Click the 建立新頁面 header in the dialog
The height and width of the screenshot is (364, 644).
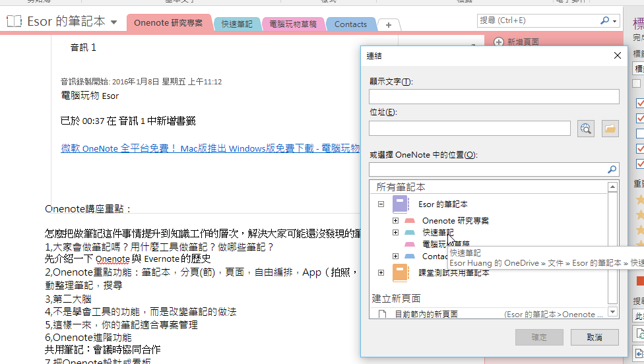397,298
